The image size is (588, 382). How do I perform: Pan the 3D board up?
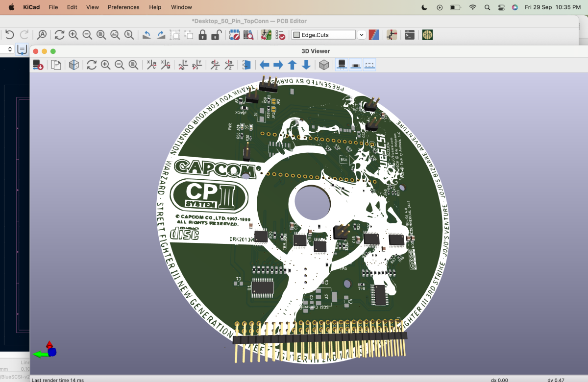point(292,65)
